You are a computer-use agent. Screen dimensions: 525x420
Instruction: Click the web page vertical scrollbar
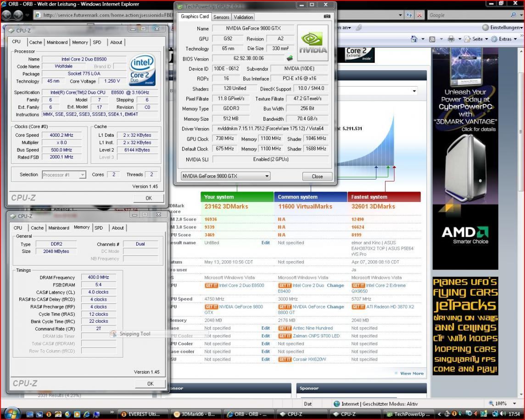[521, 223]
